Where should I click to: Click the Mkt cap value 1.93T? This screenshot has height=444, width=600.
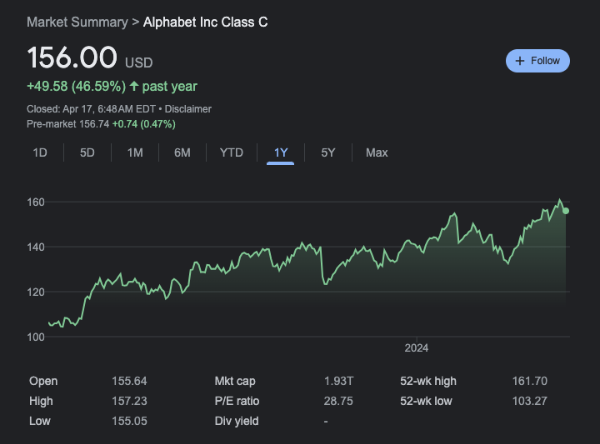(339, 381)
